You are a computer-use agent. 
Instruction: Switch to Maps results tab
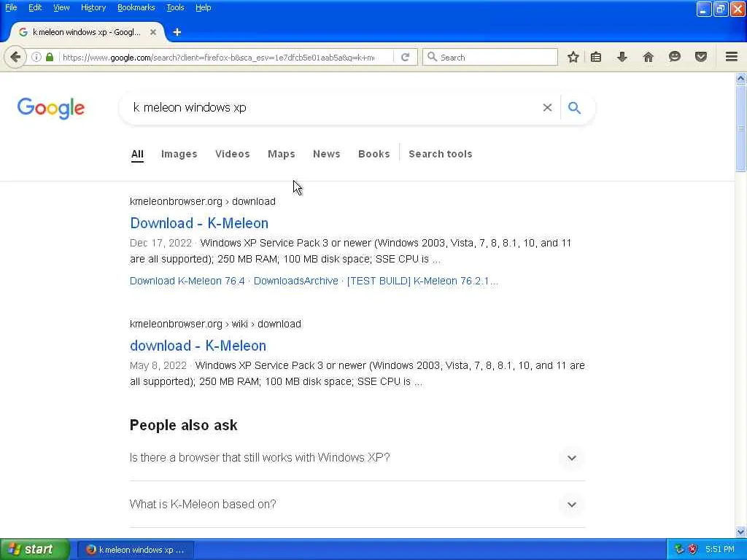click(x=282, y=154)
